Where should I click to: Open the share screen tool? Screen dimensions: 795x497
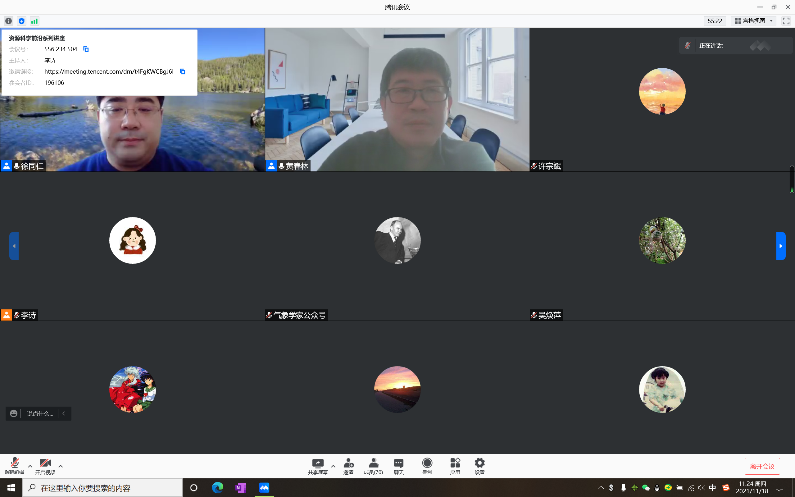(x=318, y=465)
